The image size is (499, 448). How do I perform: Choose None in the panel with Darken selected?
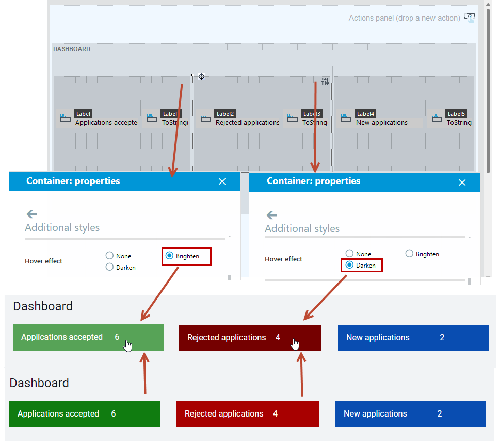click(349, 254)
